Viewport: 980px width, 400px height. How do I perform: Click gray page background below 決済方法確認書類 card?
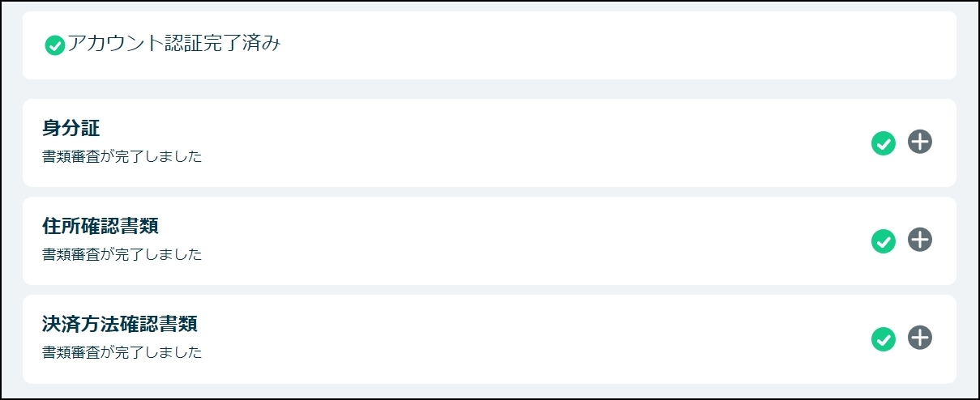click(x=486, y=390)
